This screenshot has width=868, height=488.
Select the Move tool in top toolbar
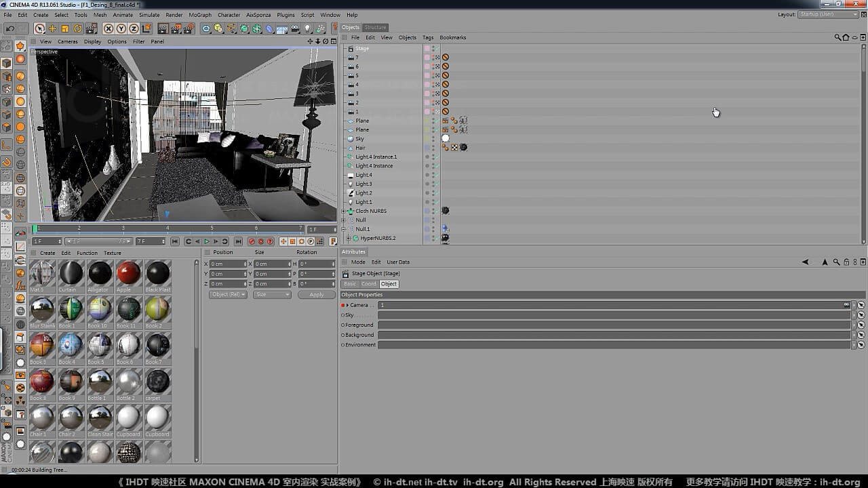(52, 28)
